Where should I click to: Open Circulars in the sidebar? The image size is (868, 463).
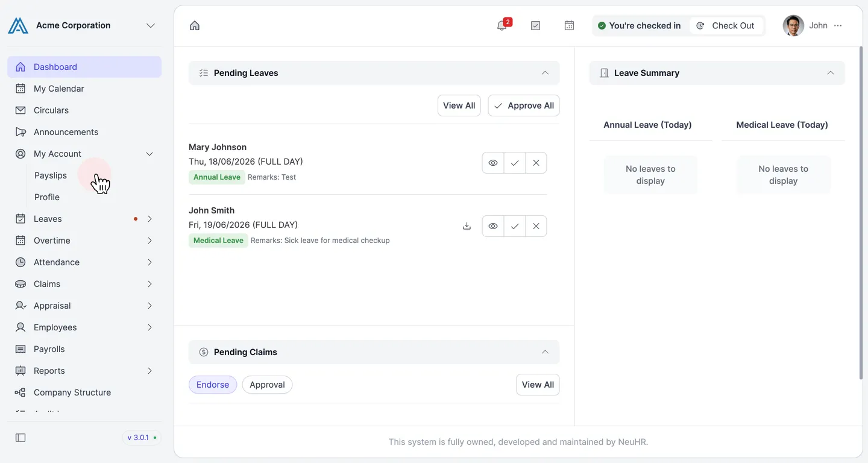[x=84, y=110]
